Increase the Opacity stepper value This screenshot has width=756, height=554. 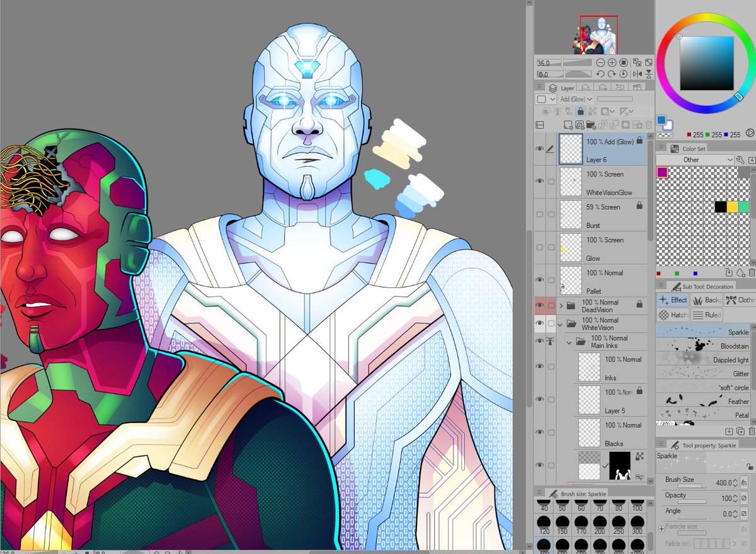coord(735,496)
